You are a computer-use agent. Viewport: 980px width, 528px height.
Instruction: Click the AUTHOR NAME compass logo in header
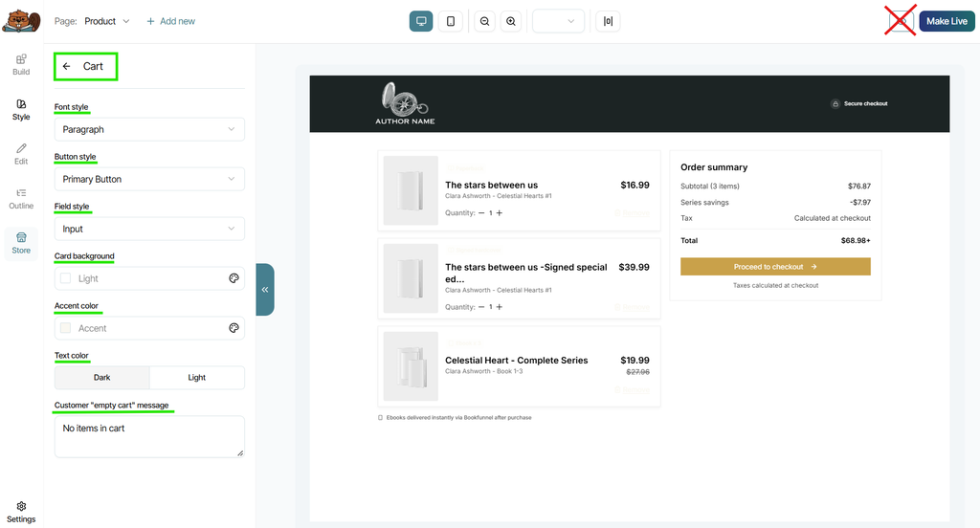(x=405, y=103)
